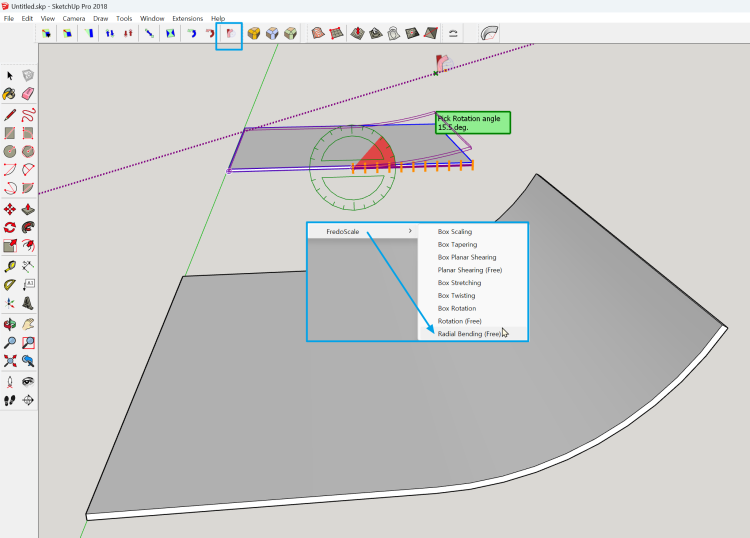Select the Line pencil tool

(x=10, y=115)
